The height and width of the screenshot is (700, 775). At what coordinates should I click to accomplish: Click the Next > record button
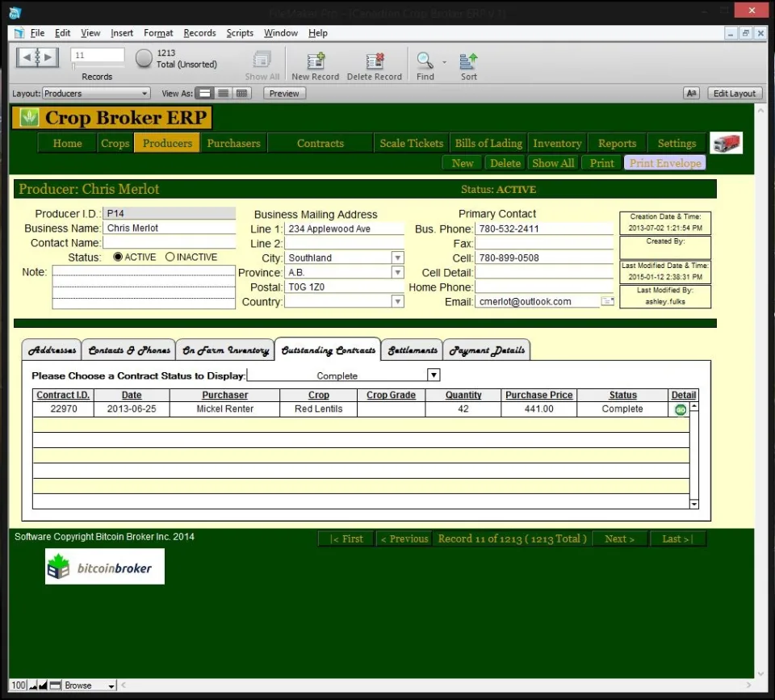pos(619,539)
